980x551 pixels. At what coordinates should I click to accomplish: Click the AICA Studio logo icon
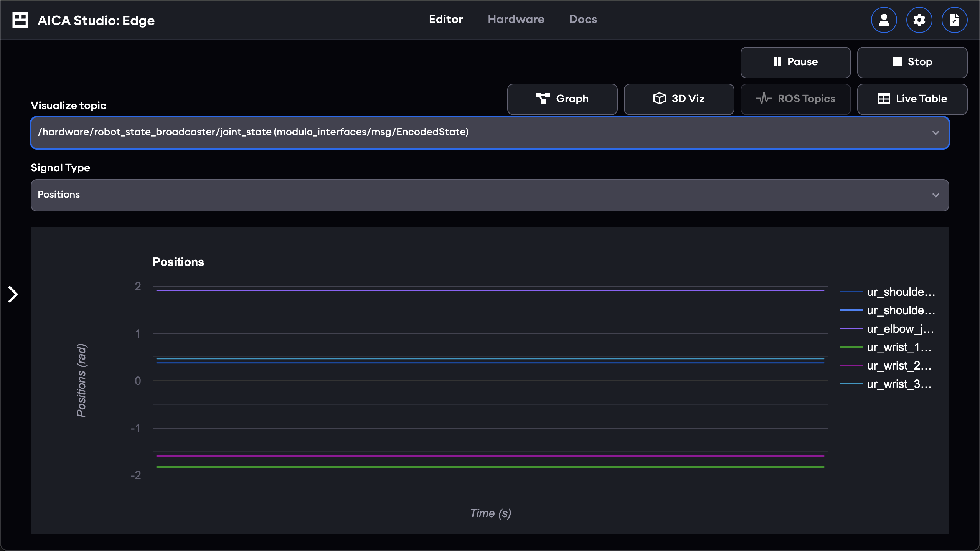[x=20, y=20]
